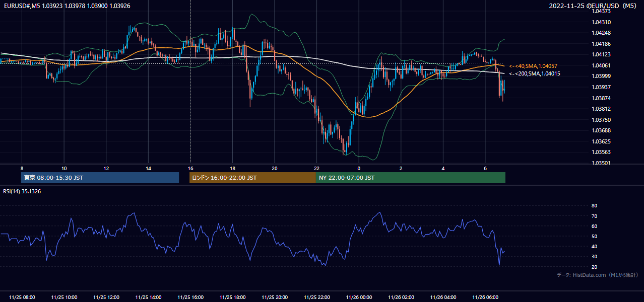Click the 11/25 14:00 time axis label
The width and height of the screenshot is (644, 302).
(148, 297)
